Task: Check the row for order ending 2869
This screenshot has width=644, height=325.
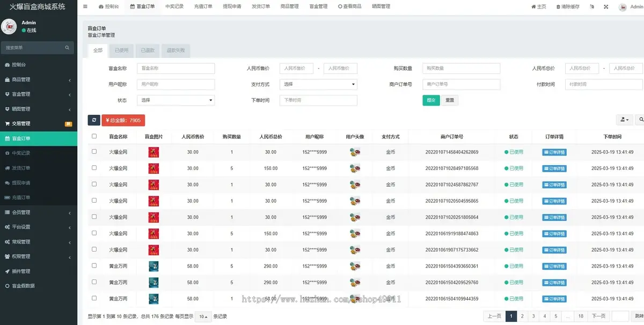Action: pos(94,152)
